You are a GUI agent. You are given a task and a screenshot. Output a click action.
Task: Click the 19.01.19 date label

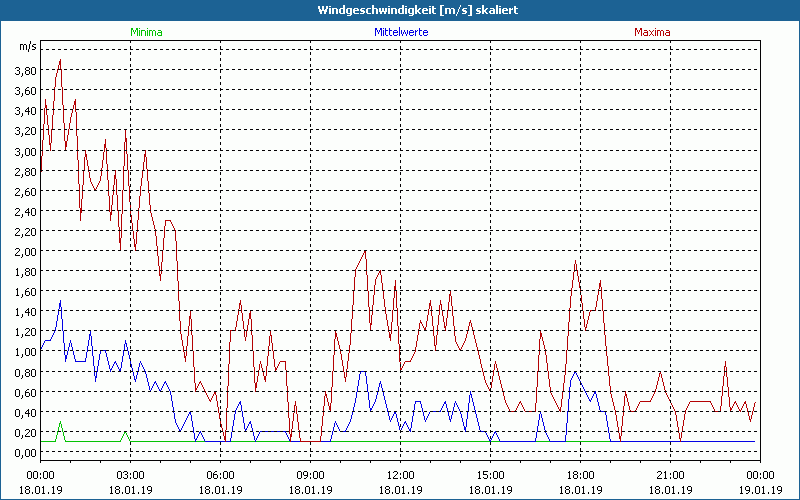760,490
